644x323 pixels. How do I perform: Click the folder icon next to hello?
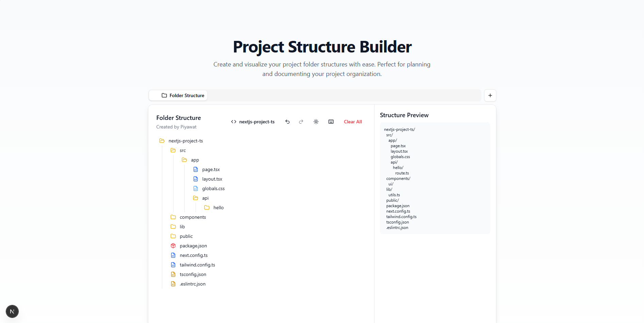(x=207, y=207)
